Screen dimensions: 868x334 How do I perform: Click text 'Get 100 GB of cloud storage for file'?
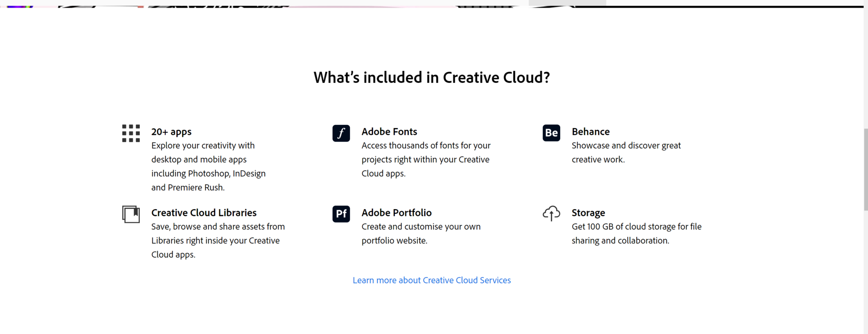(x=637, y=227)
